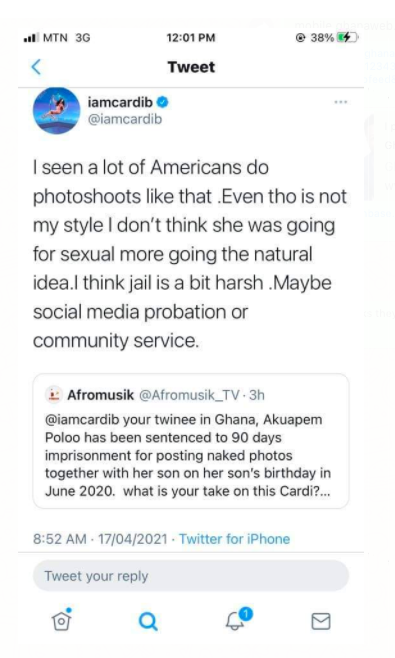395x658 pixels.
Task: Open the iamcardib display name
Action: coord(120,102)
